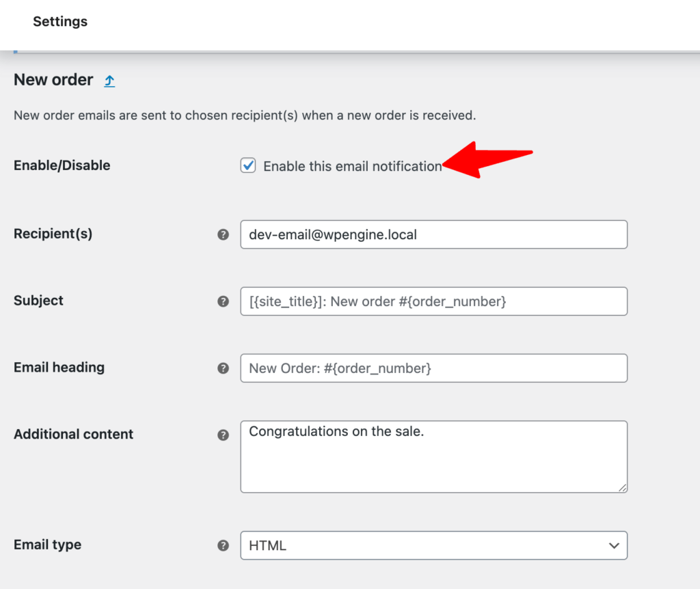Click the Email type help icon
The image size is (700, 589).
223,545
